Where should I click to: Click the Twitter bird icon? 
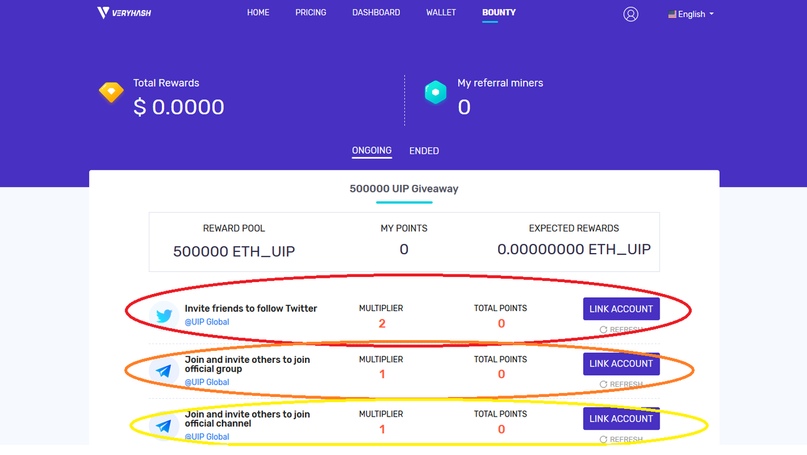[x=164, y=315]
